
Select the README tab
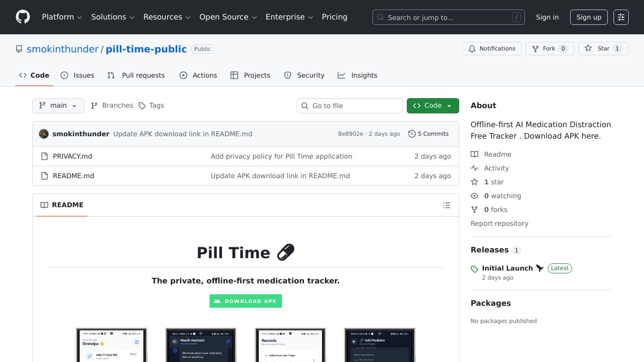[62, 205]
